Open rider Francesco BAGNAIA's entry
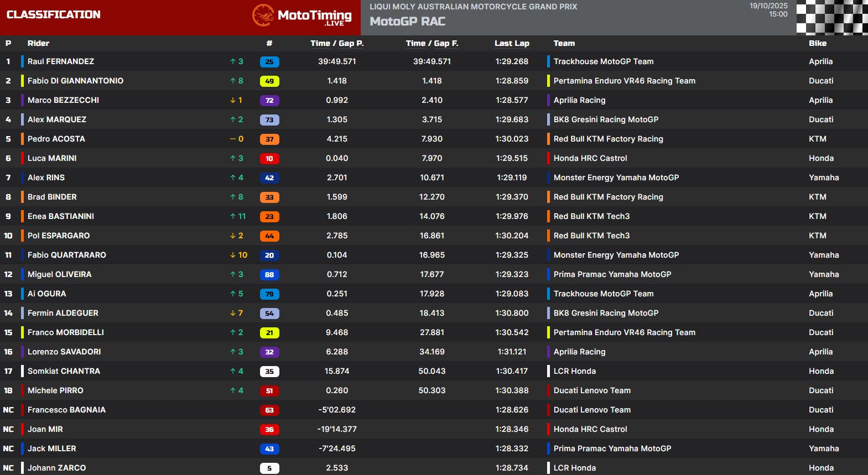Image resolution: width=868 pixels, height=475 pixels. 66,410
